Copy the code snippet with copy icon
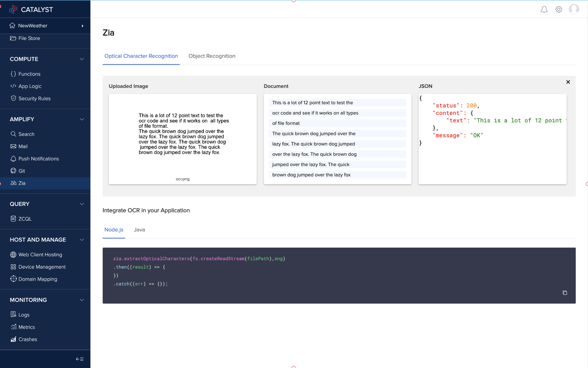Image resolution: width=588 pixels, height=368 pixels. click(x=565, y=293)
